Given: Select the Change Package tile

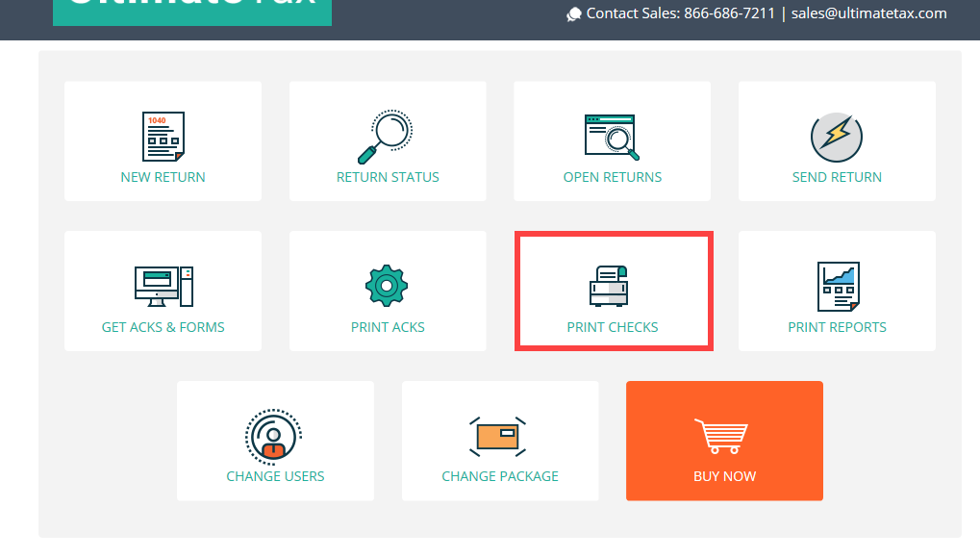Looking at the screenshot, I should pyautogui.click(x=499, y=441).
